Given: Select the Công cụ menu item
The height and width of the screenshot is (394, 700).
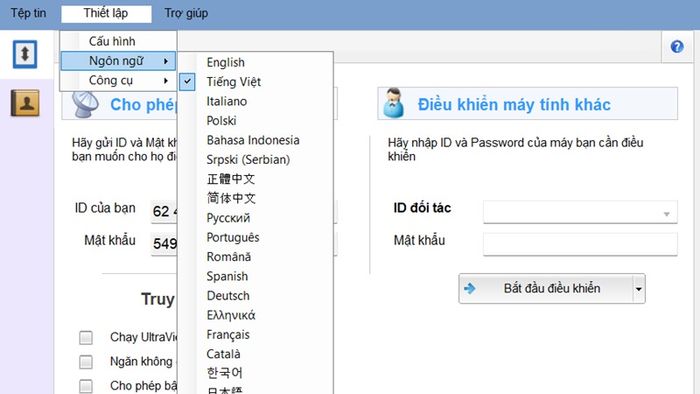Looking at the screenshot, I should click(118, 80).
